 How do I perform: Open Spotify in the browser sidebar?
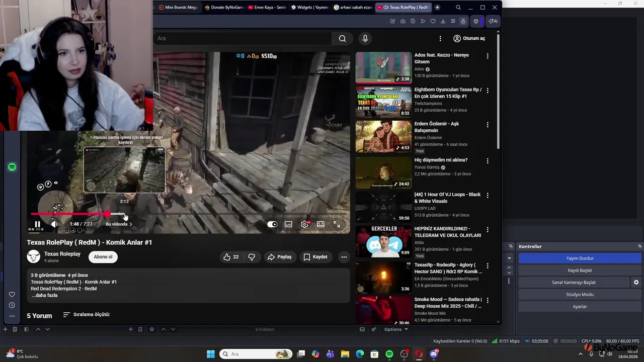click(x=12, y=167)
